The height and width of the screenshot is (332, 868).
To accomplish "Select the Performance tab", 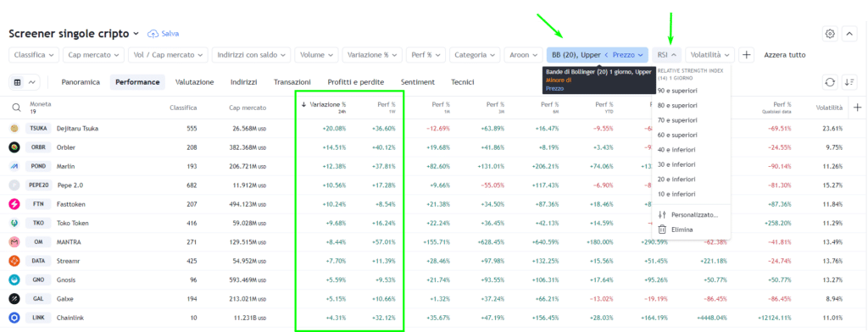I will (x=137, y=82).
